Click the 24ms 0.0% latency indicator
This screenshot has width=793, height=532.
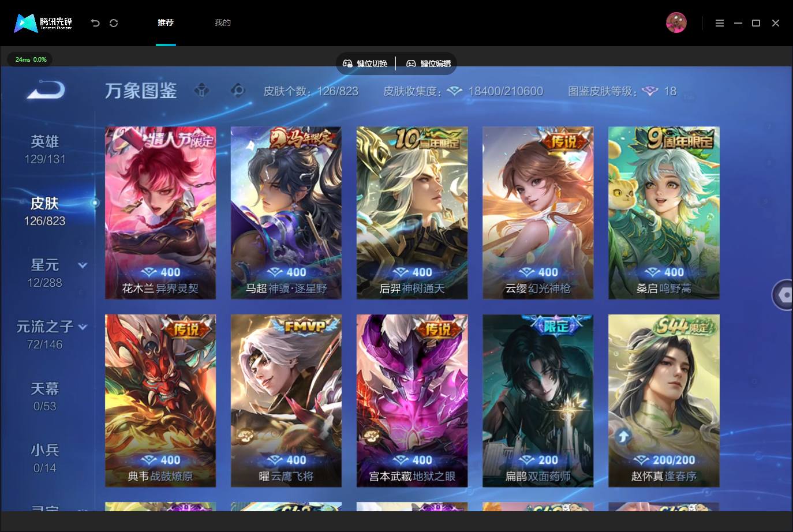[x=31, y=59]
